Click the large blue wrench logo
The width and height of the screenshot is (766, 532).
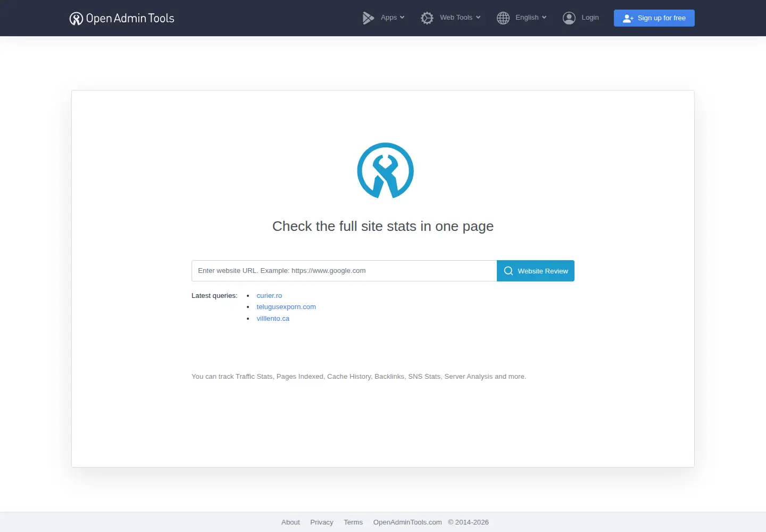(x=385, y=170)
